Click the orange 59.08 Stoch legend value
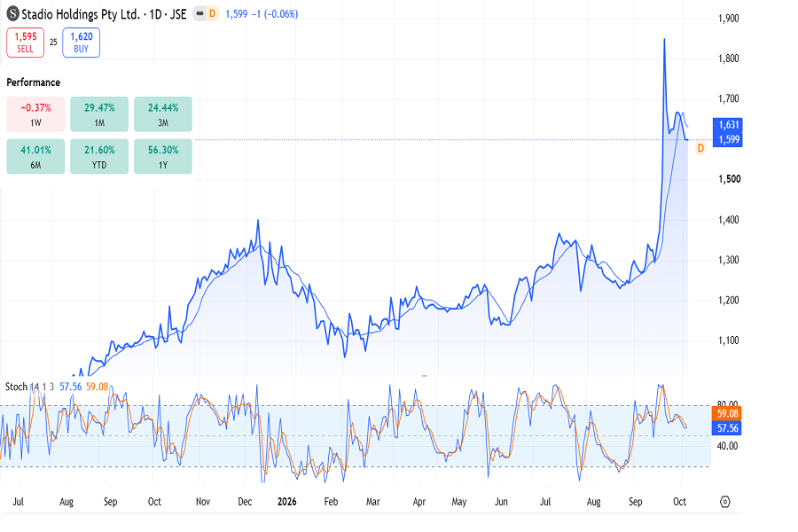The width and height of the screenshot is (798, 532). tap(97, 387)
